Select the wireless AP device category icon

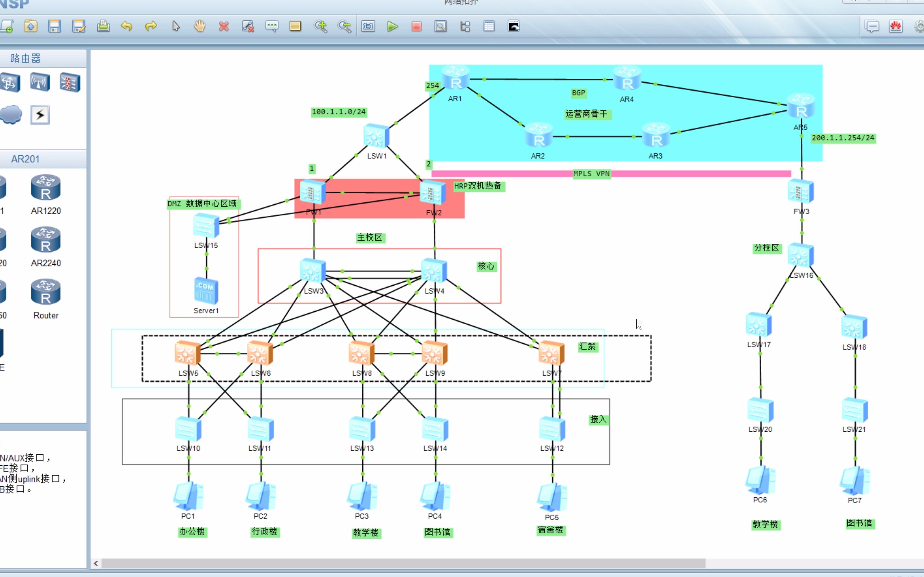(x=40, y=82)
